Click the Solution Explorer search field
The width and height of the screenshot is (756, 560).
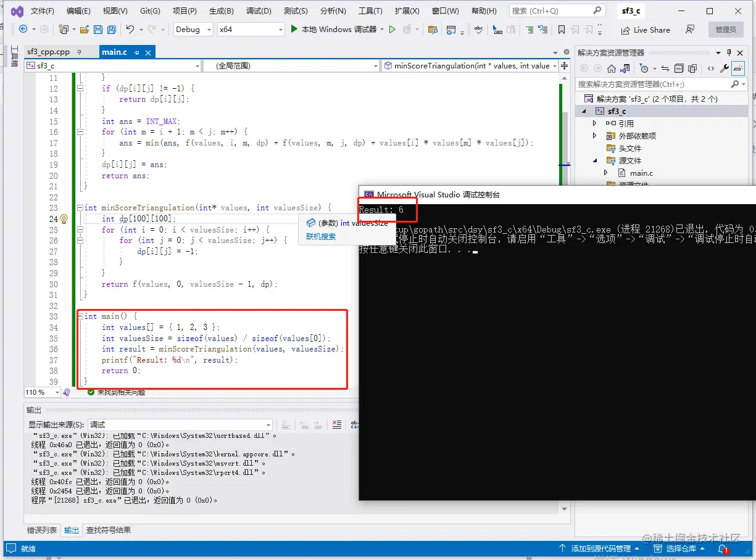coord(661,84)
